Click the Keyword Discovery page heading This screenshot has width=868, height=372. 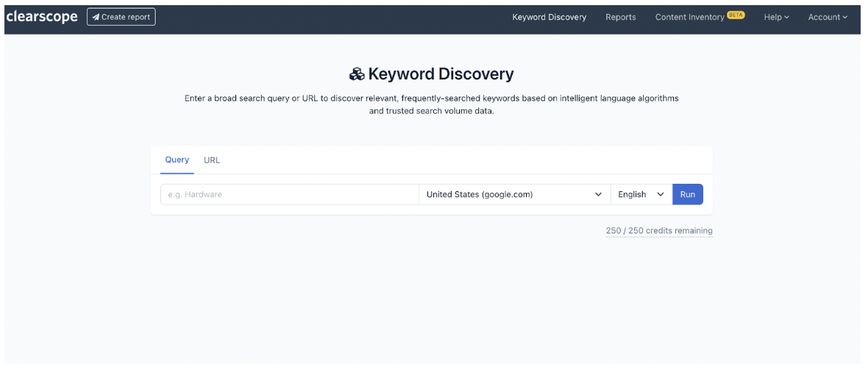441,74
